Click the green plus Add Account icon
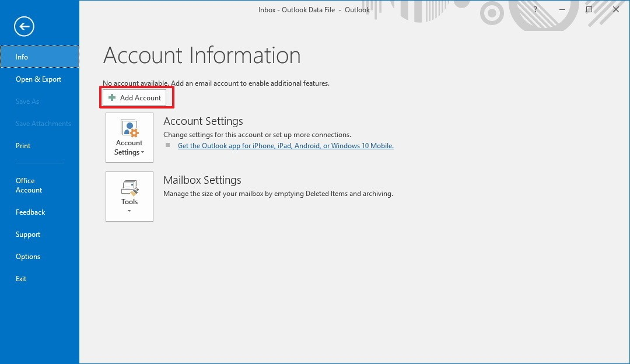 coord(111,97)
